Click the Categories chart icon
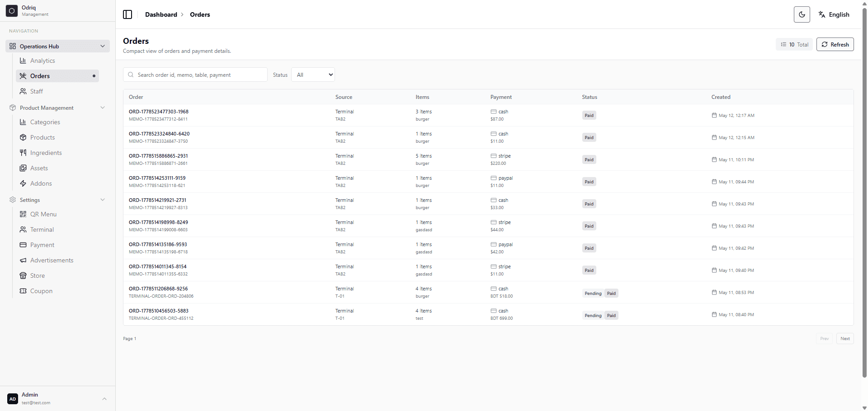 pos(23,122)
